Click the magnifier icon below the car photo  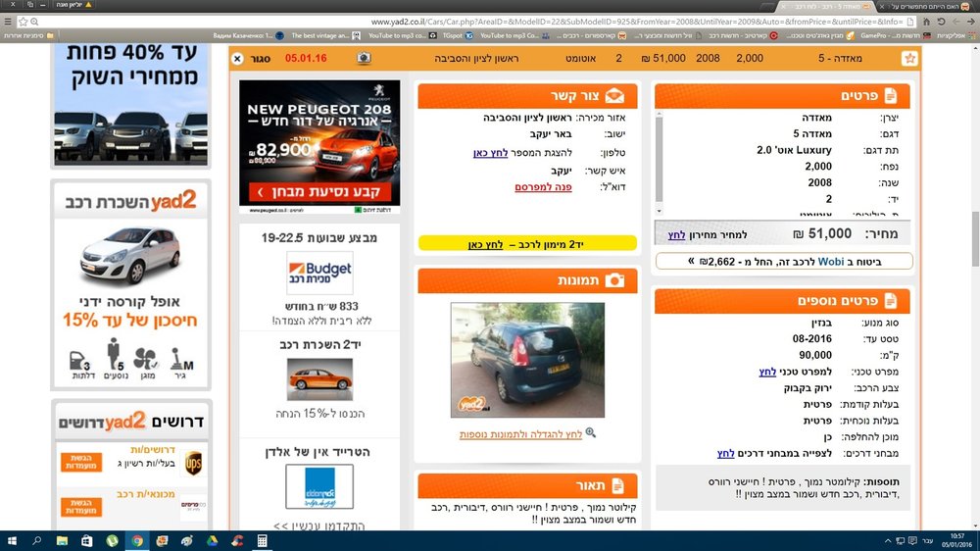(591, 432)
